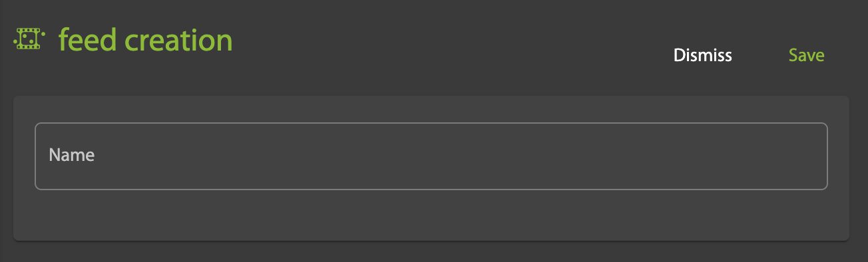Save the new feed
Viewport: 868px width, 262px height.
click(x=807, y=55)
